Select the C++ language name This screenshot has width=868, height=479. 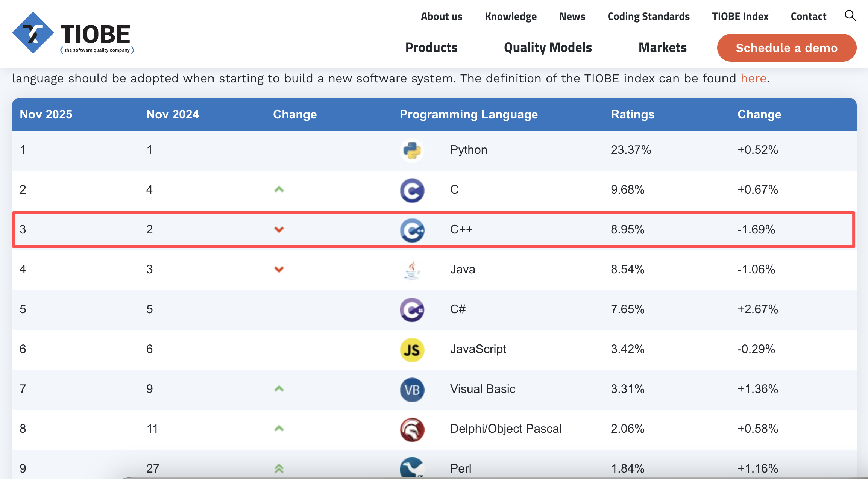pyautogui.click(x=461, y=229)
